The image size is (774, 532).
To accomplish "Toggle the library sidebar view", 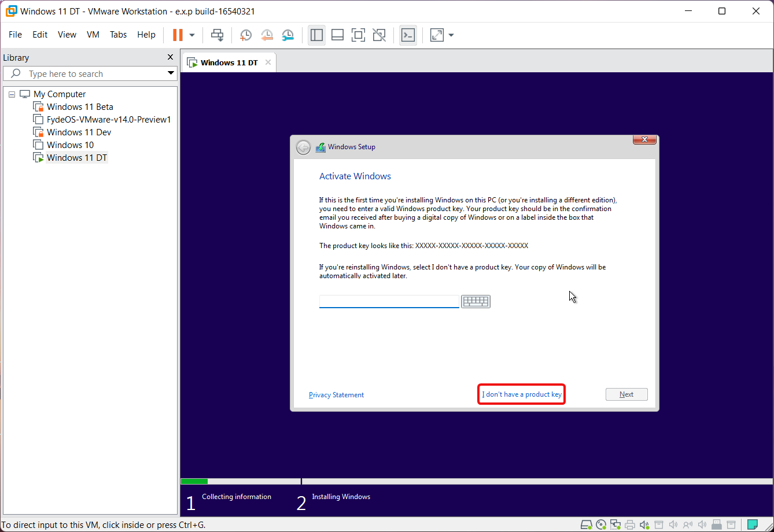I will pos(316,35).
